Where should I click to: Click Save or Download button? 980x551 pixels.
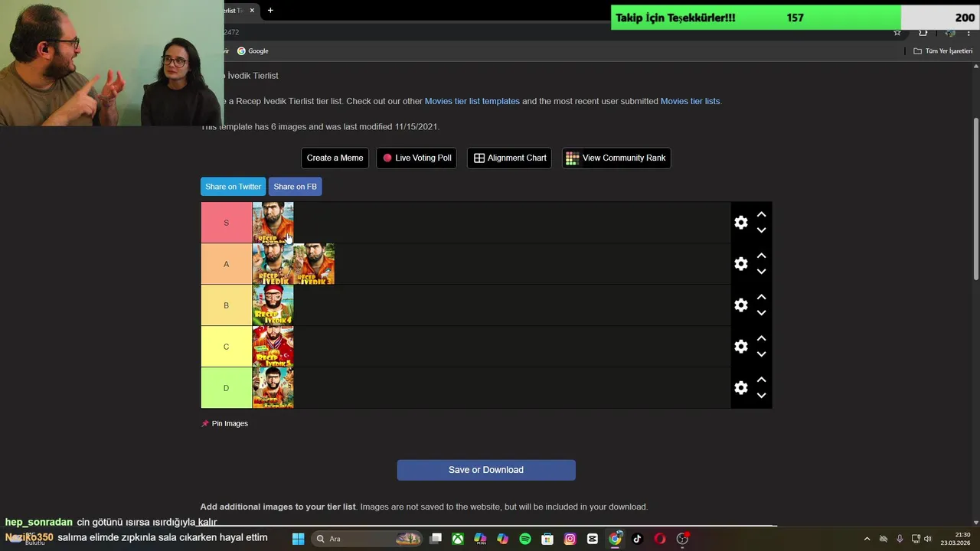[x=486, y=470]
